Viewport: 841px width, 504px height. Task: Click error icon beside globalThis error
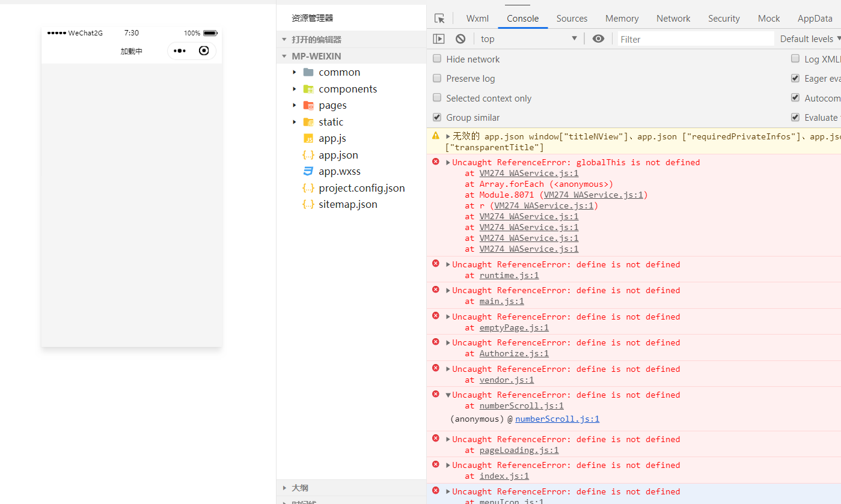[436, 162]
